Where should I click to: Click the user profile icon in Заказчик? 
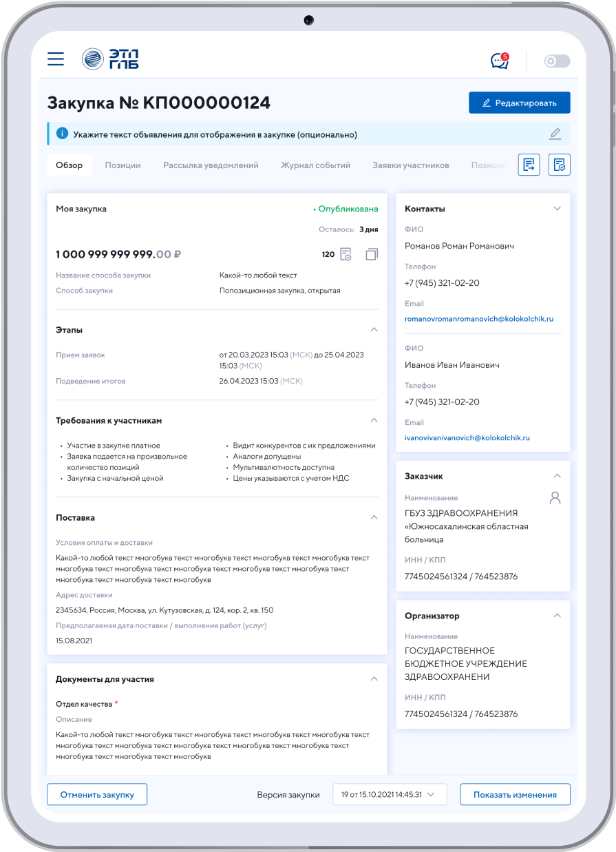[x=555, y=497]
